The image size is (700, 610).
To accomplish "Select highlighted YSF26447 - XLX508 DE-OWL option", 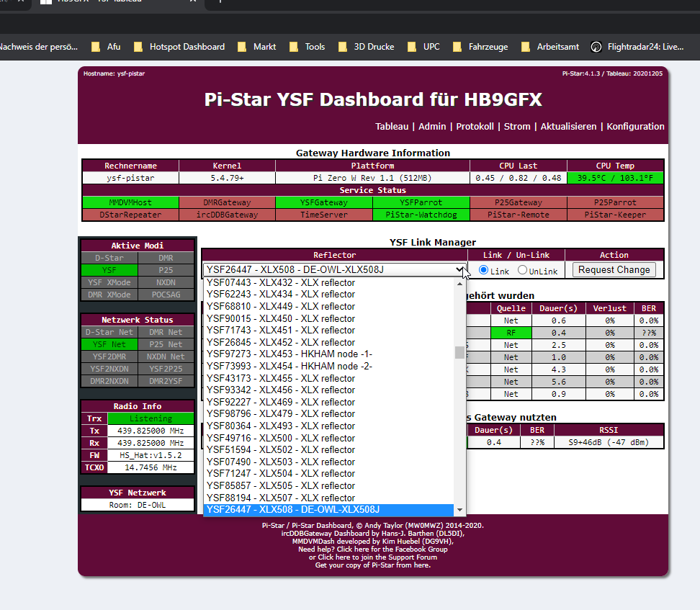I will point(328,510).
